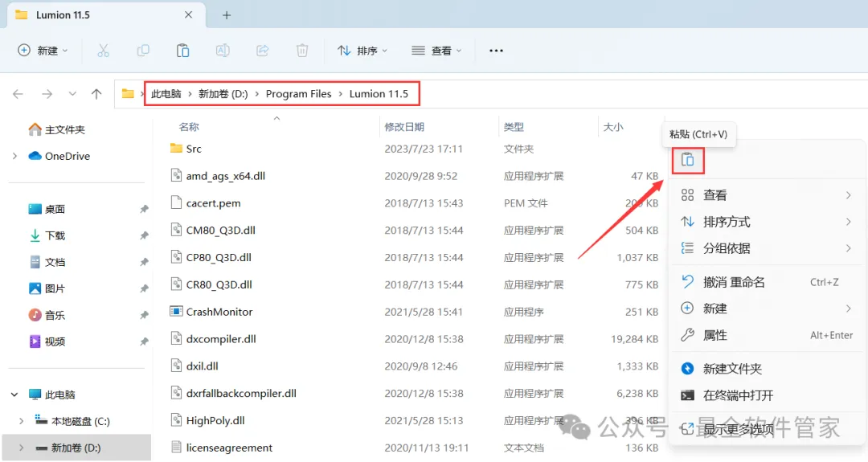This screenshot has height=462, width=868.
Task: Expand the OneDrive tree node
Action: [15, 156]
